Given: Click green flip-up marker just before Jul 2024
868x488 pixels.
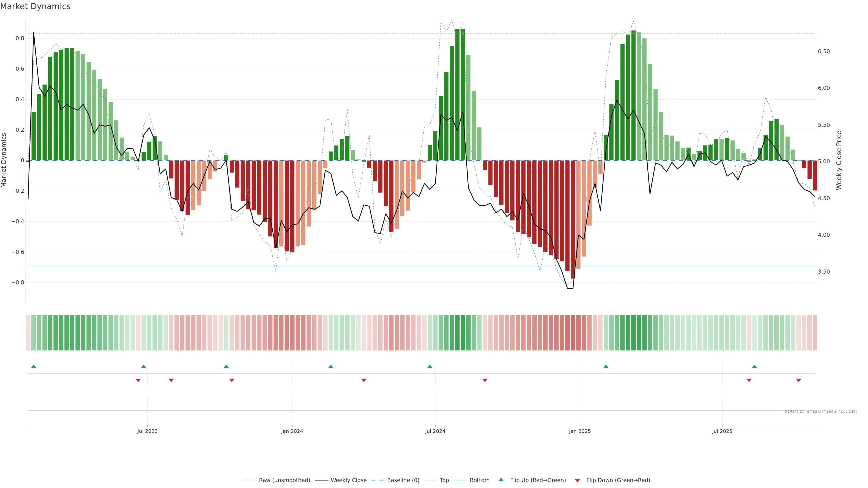Looking at the screenshot, I should pos(430,366).
